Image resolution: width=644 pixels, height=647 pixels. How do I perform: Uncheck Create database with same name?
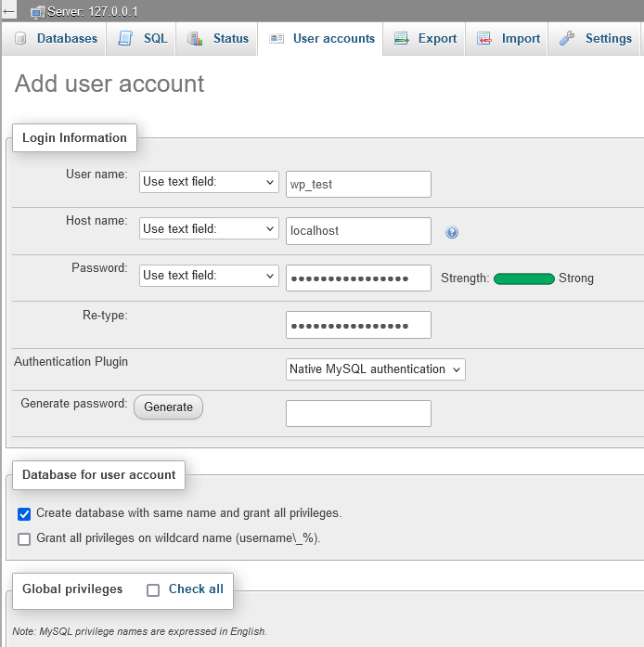pyautogui.click(x=24, y=514)
